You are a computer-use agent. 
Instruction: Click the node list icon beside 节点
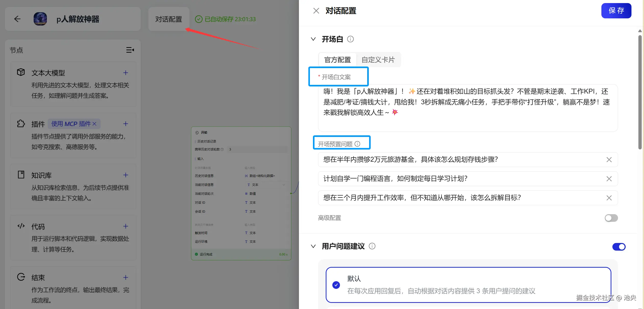(x=130, y=50)
